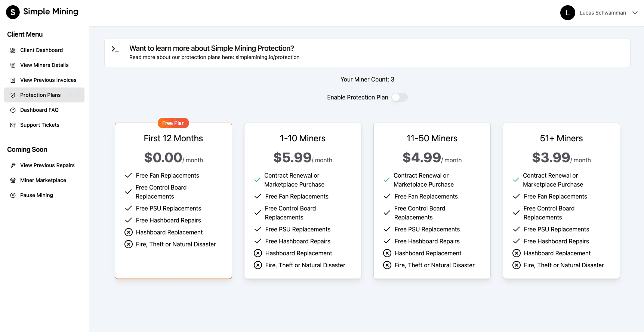This screenshot has width=644, height=332.
Task: Click the Simple Mining brand name
Action: click(51, 12)
